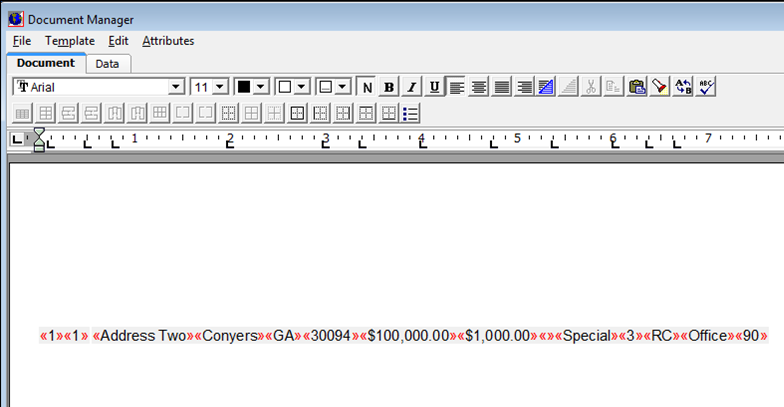This screenshot has width=784, height=407.
Task: Click the black text color swatch
Action: pyautogui.click(x=243, y=87)
